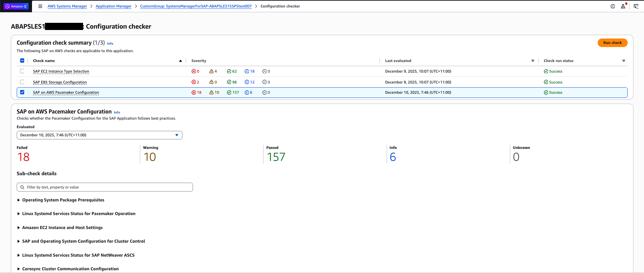This screenshot has width=644, height=273.
Task: Sort by Check name ascending arrow
Action: click(180, 61)
